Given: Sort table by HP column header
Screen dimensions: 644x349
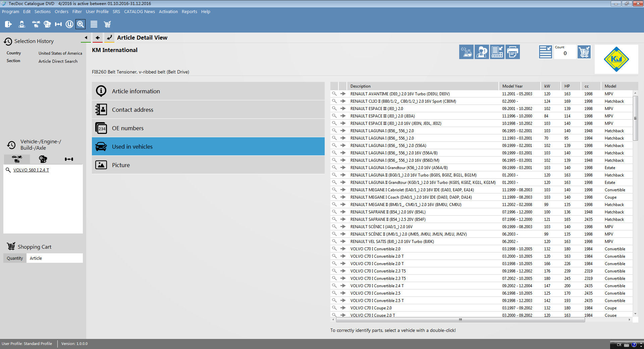Looking at the screenshot, I should [571, 86].
